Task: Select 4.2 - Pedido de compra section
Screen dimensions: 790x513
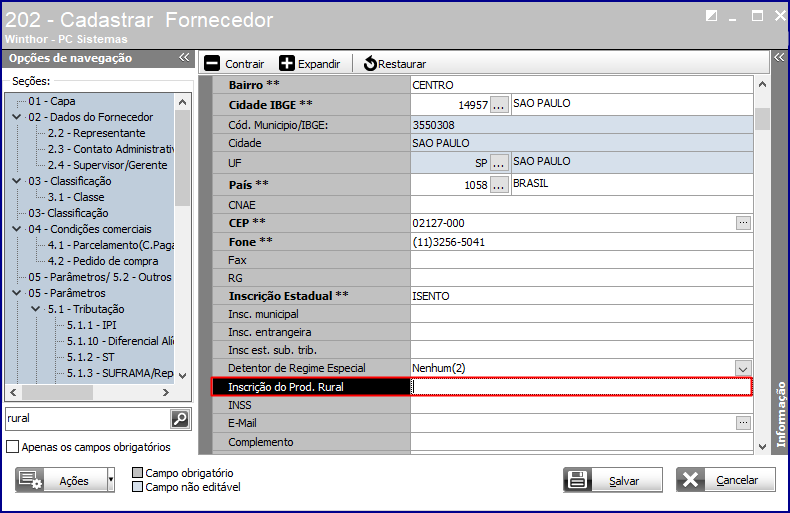Action: (103, 261)
